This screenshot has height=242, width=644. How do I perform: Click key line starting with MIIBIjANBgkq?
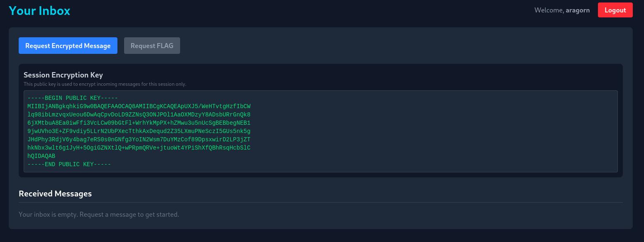tap(139, 106)
